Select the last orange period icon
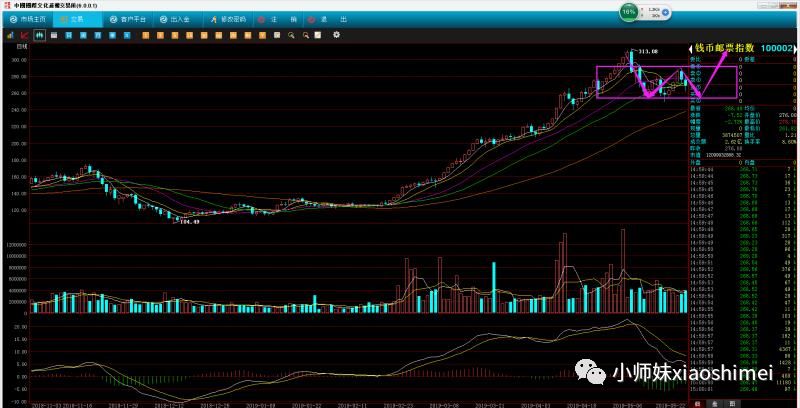Image resolution: width=800 pixels, height=408 pixels. point(262,35)
